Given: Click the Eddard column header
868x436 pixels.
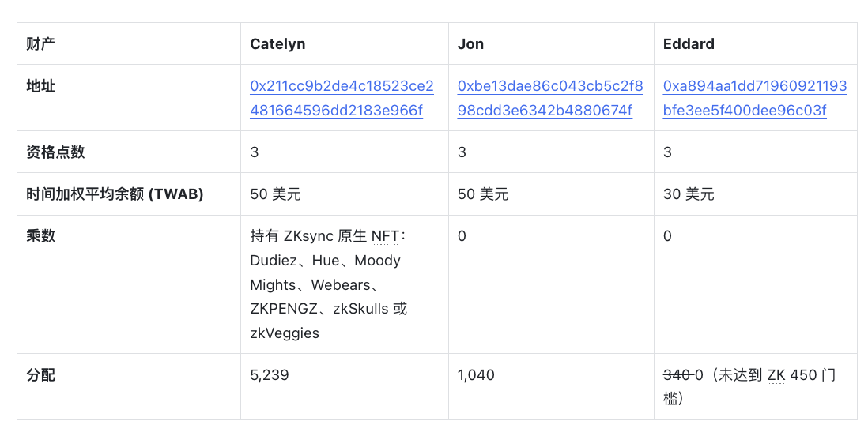Looking at the screenshot, I should [x=689, y=43].
